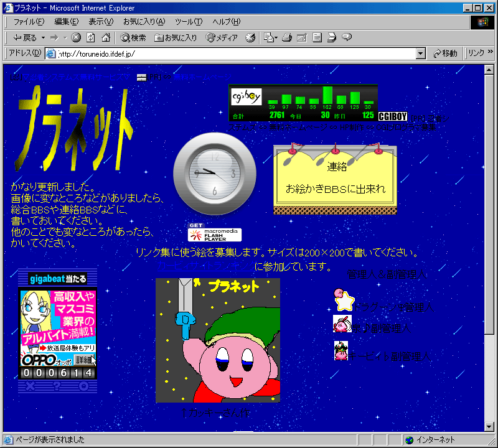Click the small icon before [PR] at top
Image resolution: width=498 pixels, height=448 pixels.
[x=141, y=77]
